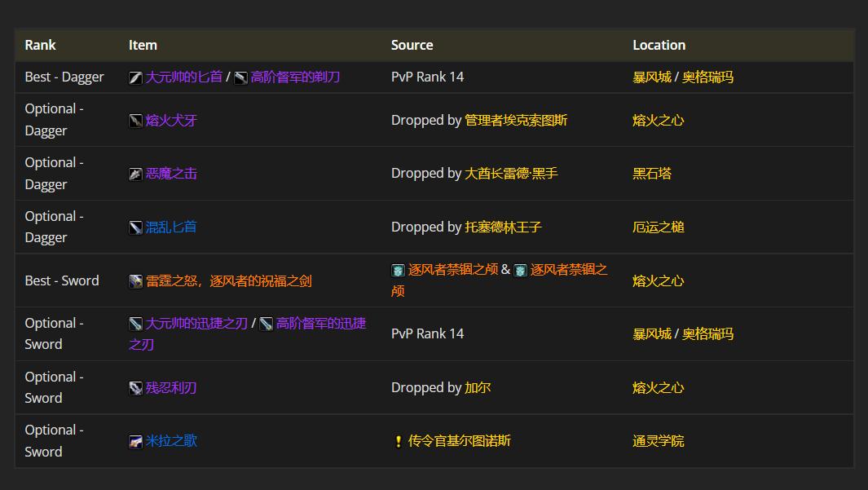868x490 pixels.
Task: Click the 大元帅的匕首 dagger icon
Action: pos(135,77)
